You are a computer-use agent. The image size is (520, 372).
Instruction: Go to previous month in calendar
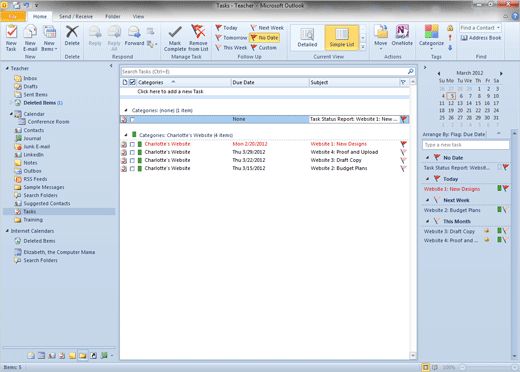click(439, 73)
